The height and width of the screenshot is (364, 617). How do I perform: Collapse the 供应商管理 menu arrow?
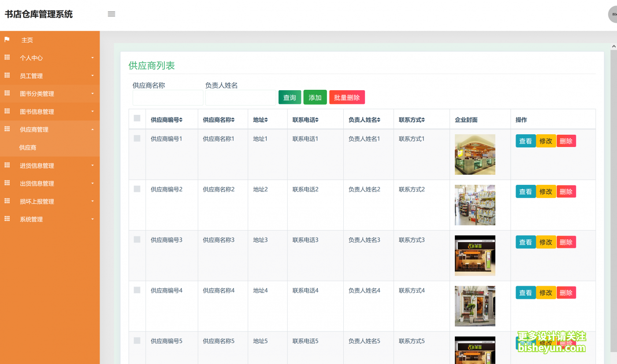[93, 129]
